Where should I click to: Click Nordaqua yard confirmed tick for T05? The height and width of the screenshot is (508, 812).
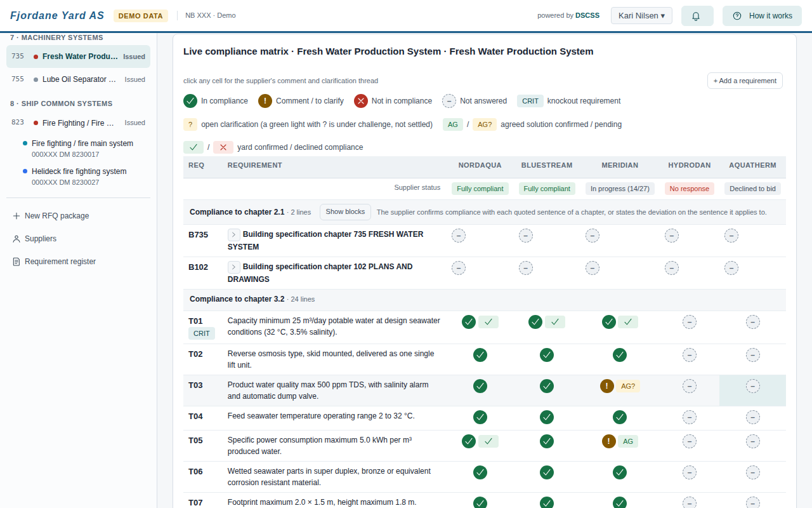488,441
